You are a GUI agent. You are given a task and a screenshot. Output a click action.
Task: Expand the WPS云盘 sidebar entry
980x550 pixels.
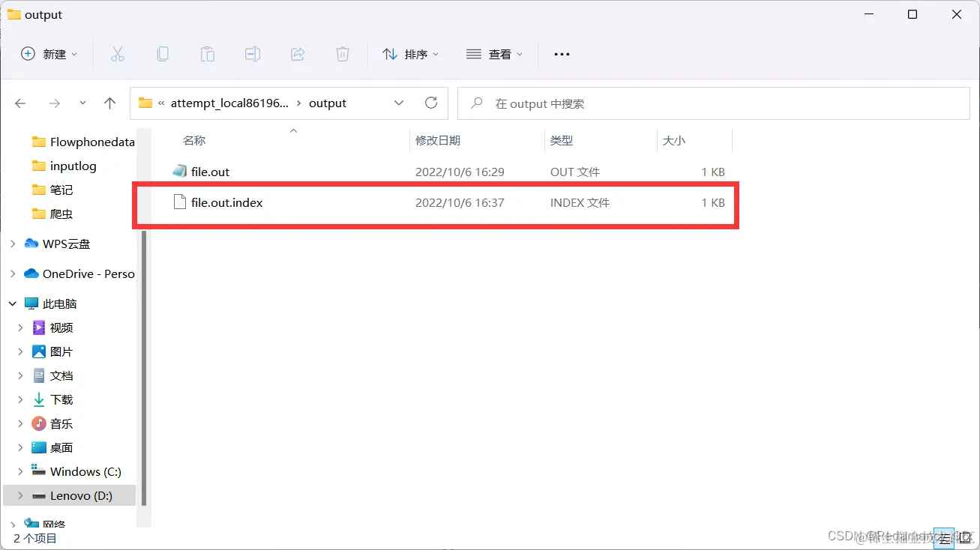click(x=11, y=244)
